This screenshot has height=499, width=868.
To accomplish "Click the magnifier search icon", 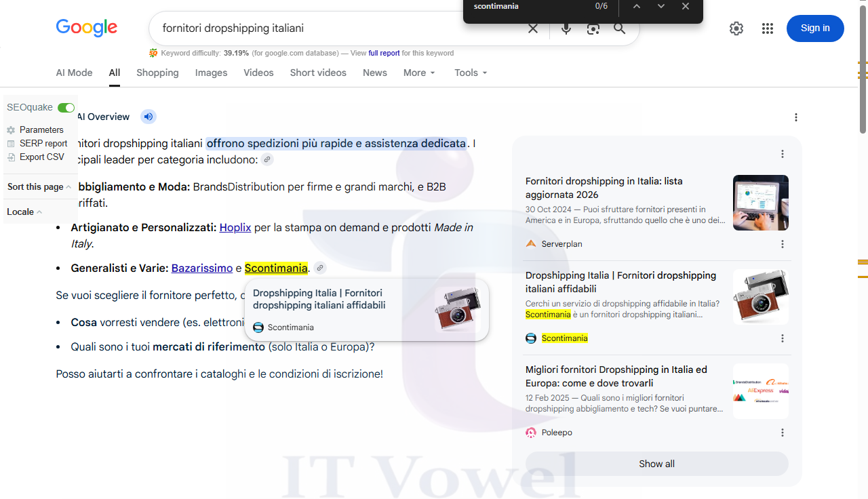I will coord(620,28).
